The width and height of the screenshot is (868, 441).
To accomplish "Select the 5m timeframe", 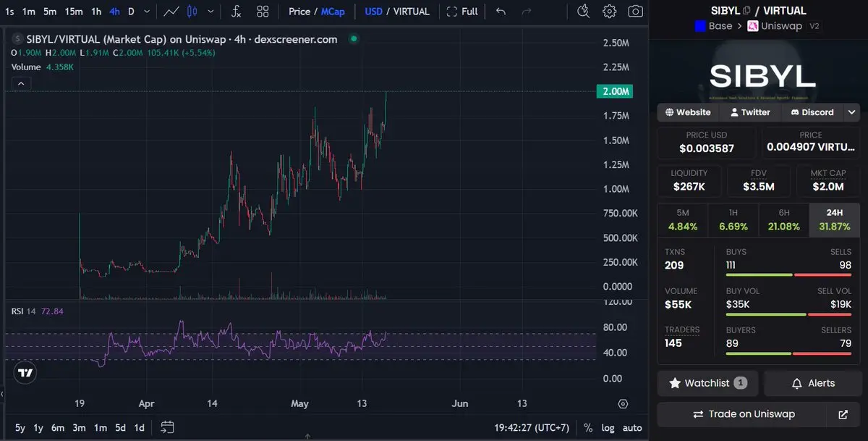I will (49, 12).
